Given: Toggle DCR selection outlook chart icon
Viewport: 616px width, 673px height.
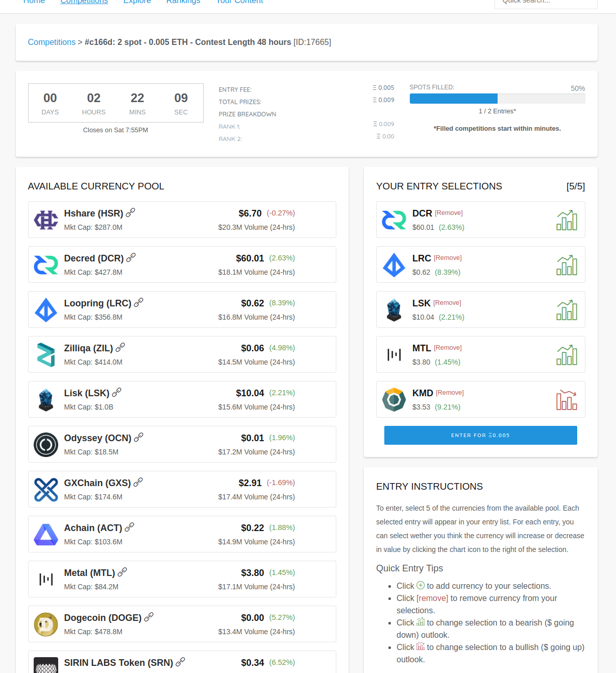Looking at the screenshot, I should 566,220.
